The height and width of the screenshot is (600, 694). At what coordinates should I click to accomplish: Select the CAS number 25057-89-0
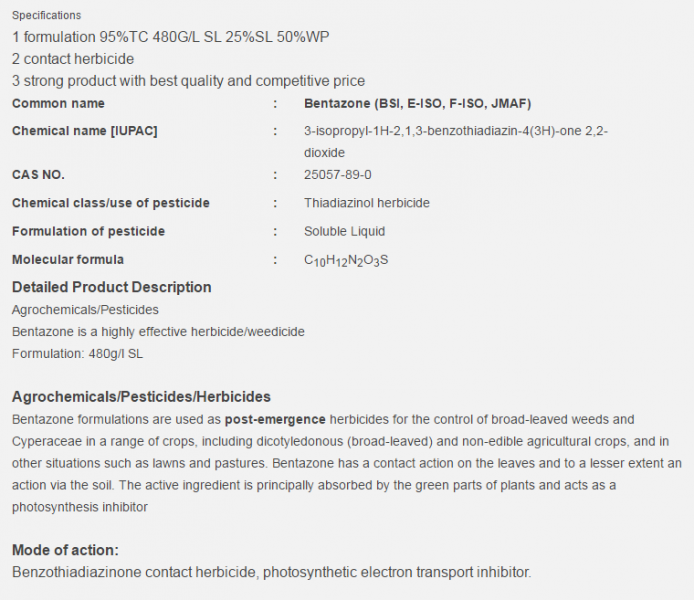[338, 175]
